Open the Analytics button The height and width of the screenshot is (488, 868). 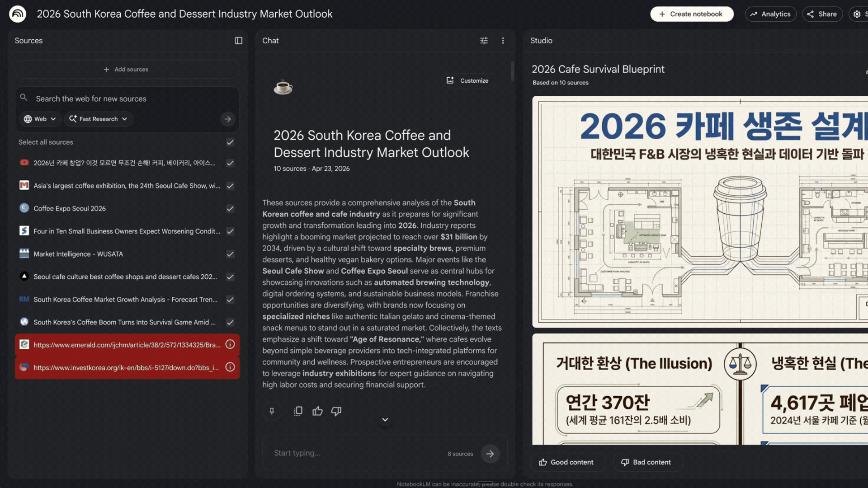pos(770,14)
